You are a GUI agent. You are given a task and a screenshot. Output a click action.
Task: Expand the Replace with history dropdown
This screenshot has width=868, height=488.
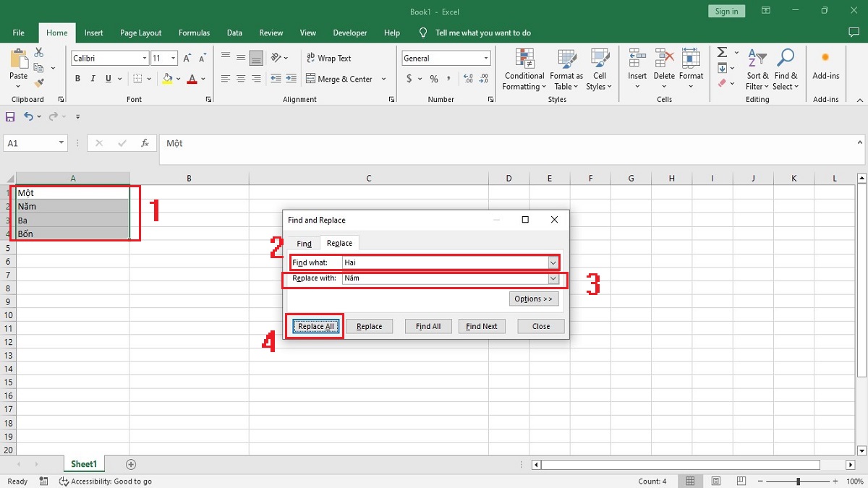pyautogui.click(x=553, y=278)
